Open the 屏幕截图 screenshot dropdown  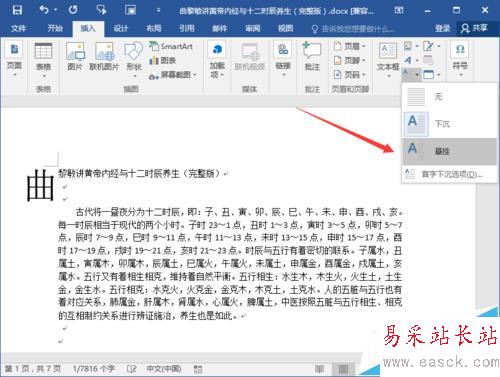point(173,75)
